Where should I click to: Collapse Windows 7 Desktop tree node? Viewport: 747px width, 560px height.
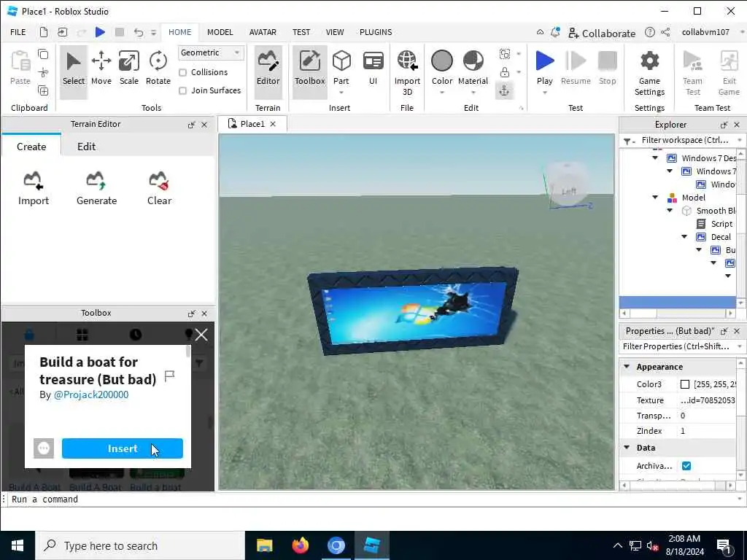click(655, 157)
